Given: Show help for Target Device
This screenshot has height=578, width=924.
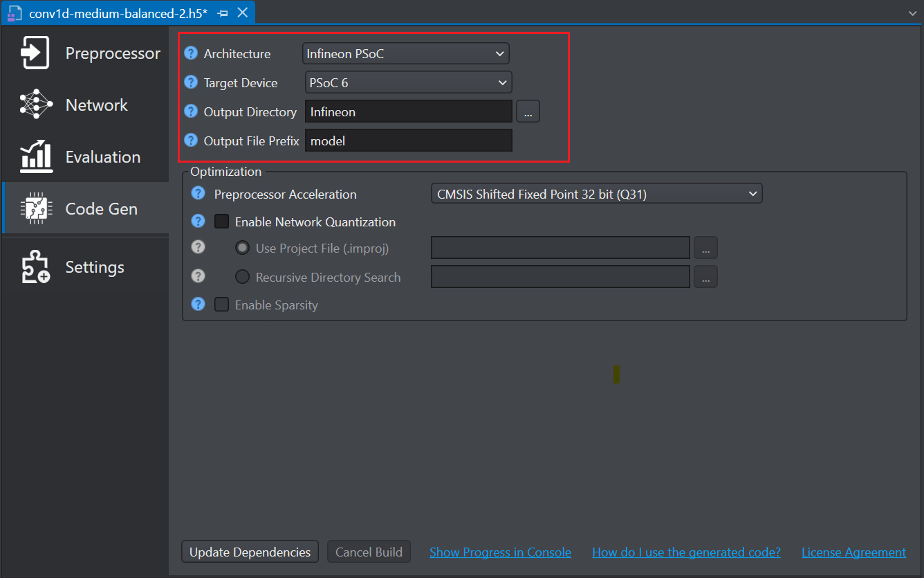Looking at the screenshot, I should 191,82.
